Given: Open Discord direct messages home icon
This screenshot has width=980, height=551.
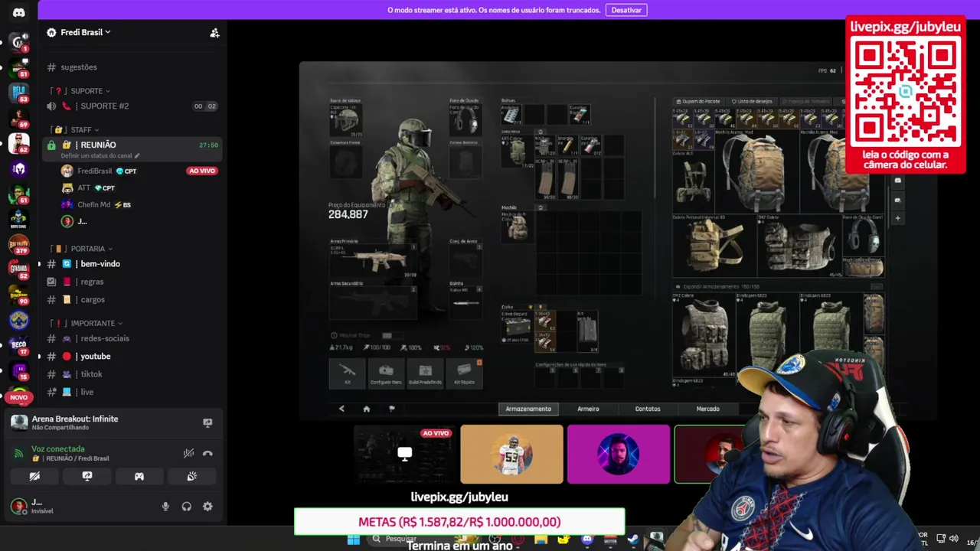Looking at the screenshot, I should pyautogui.click(x=18, y=12).
